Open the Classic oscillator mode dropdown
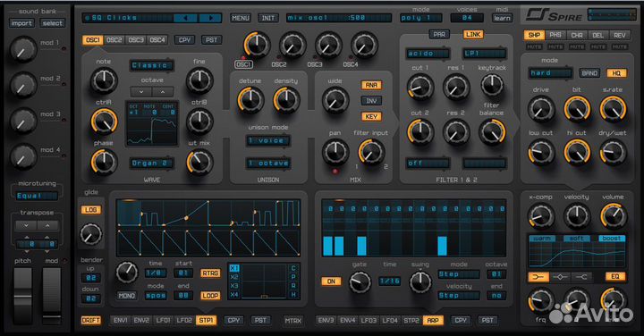Viewport: 644px width, 336px height. click(152, 65)
